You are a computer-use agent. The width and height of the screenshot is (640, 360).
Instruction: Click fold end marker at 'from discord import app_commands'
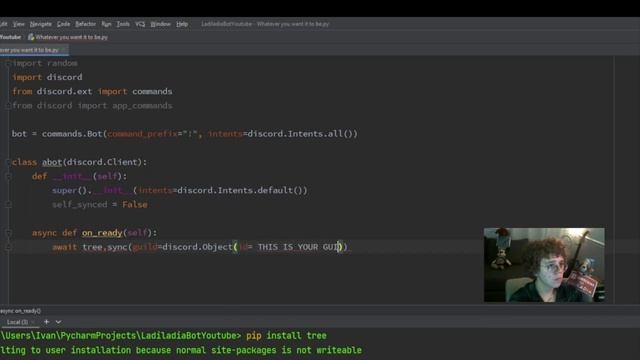tap(8, 106)
